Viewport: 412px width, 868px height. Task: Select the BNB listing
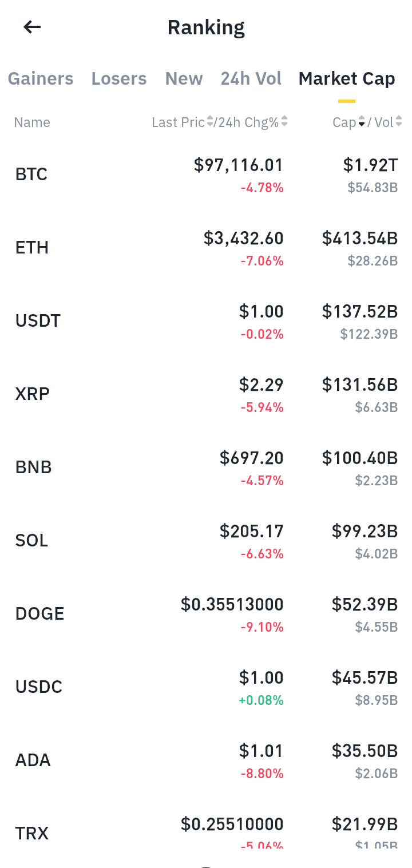click(206, 467)
